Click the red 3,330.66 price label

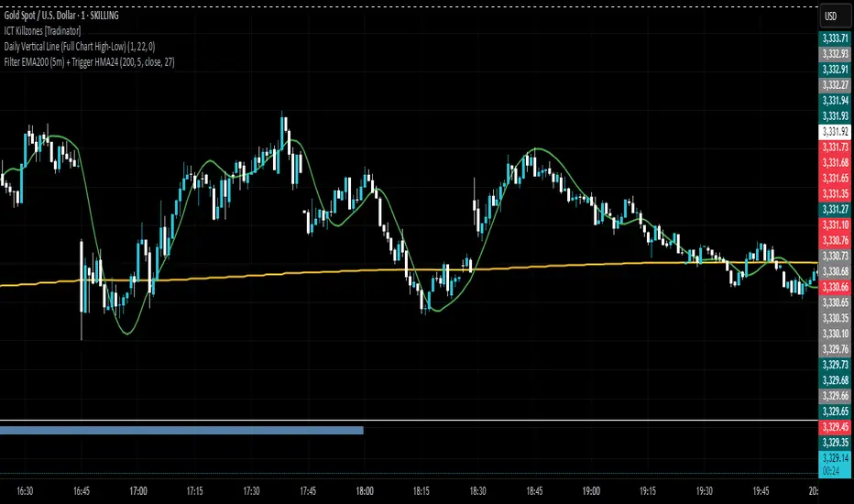click(835, 287)
